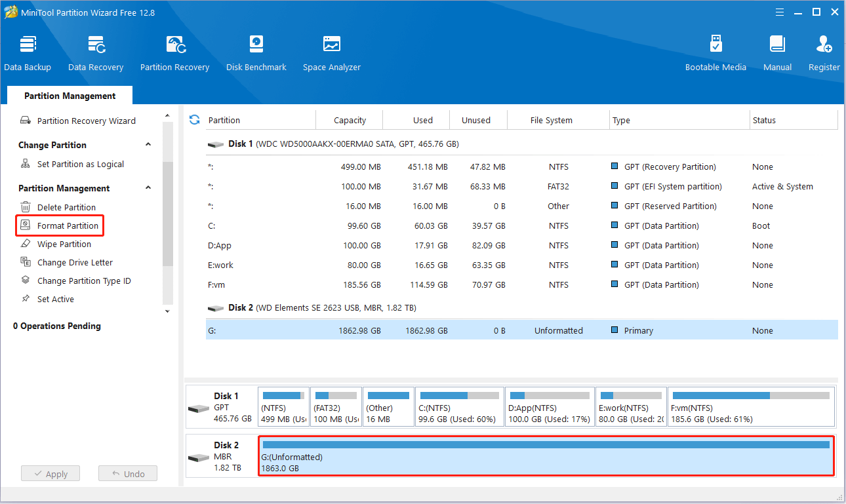Screen dimensions: 846x504
Task: Select G:(Unformatted) block in disk map
Action: (x=546, y=456)
